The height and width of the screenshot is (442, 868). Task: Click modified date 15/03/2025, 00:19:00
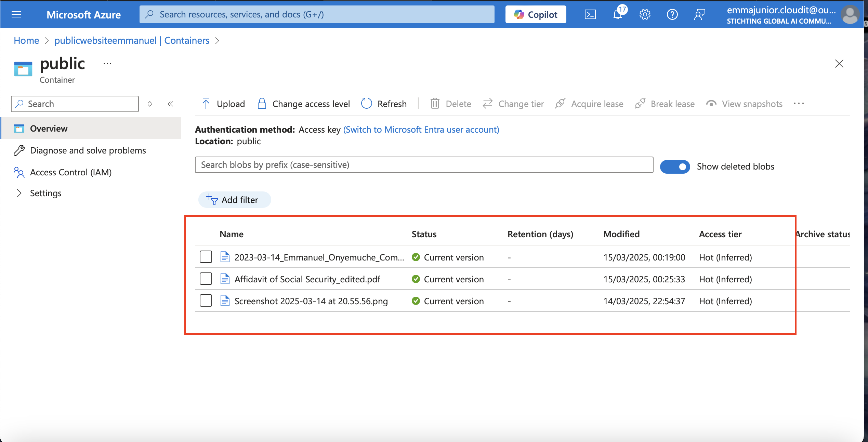(x=644, y=257)
